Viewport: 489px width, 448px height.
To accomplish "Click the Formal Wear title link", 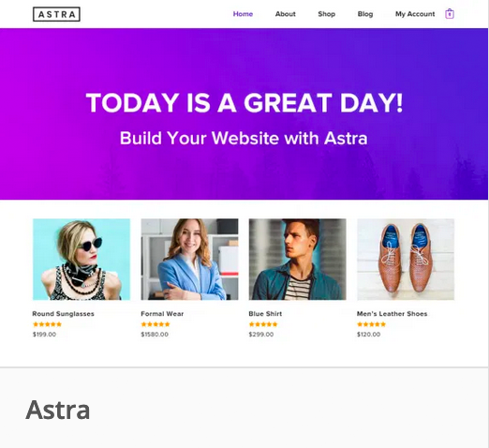I will click(162, 314).
